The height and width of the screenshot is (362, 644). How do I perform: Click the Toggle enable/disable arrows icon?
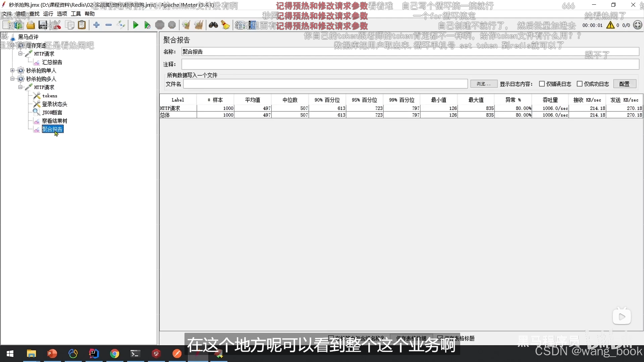click(x=121, y=25)
